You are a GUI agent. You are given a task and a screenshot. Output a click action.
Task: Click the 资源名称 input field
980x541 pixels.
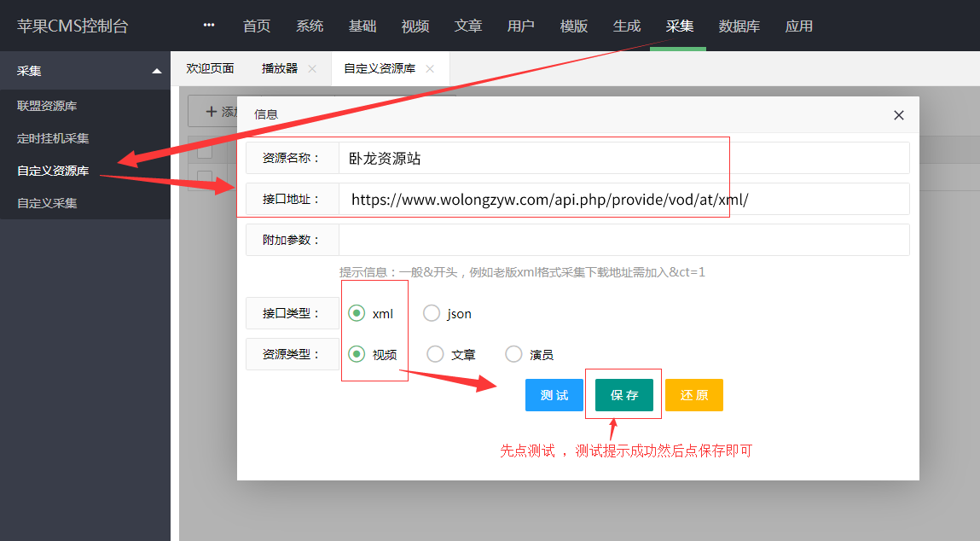[623, 158]
